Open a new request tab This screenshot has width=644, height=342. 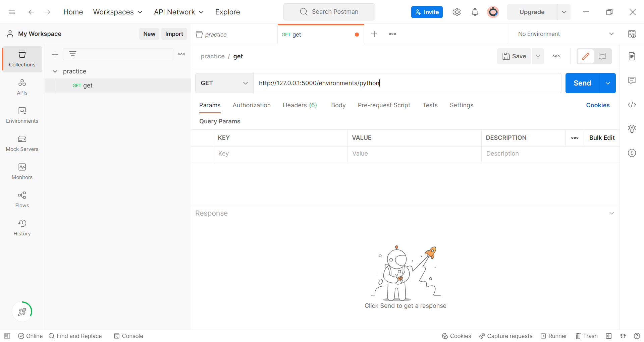(x=374, y=34)
